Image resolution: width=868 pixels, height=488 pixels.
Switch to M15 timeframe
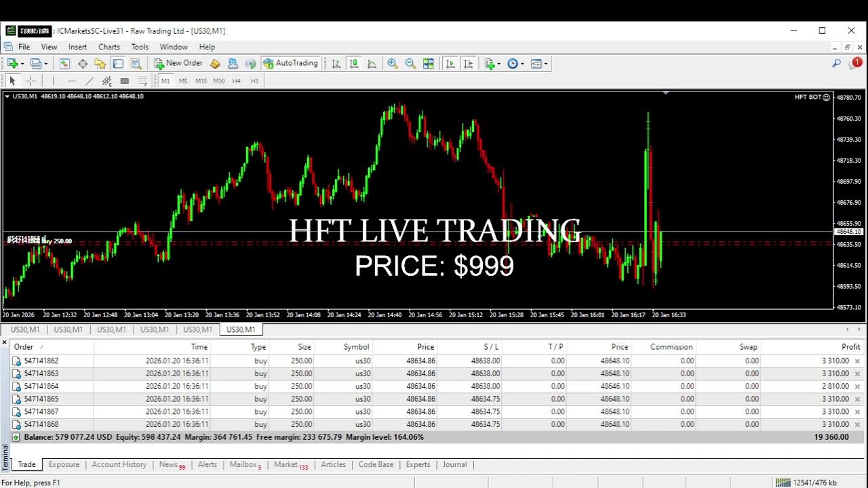point(201,81)
